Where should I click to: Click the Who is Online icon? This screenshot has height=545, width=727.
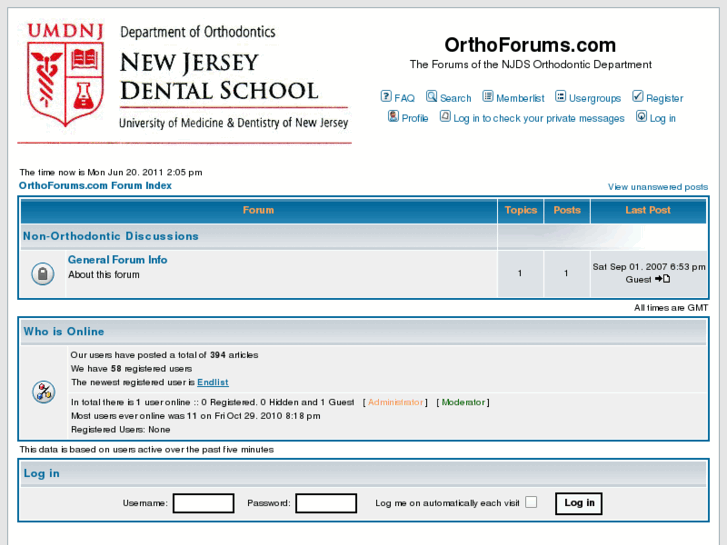44,392
